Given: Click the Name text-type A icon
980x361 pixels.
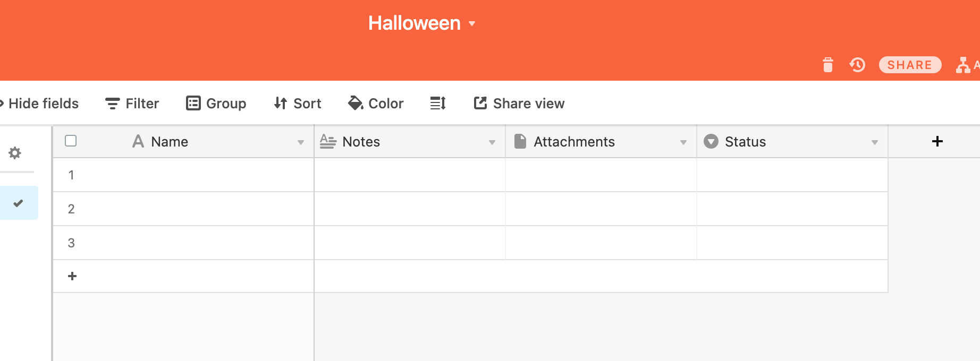Looking at the screenshot, I should 138,141.
